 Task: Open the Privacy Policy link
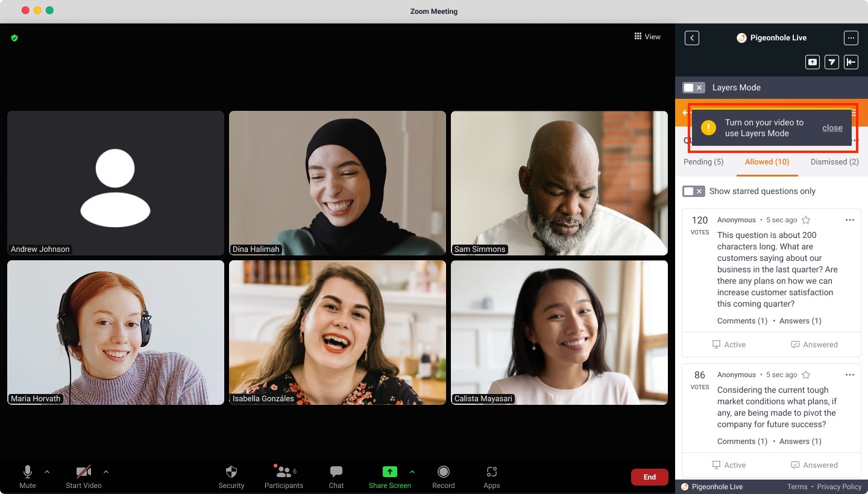click(x=839, y=487)
